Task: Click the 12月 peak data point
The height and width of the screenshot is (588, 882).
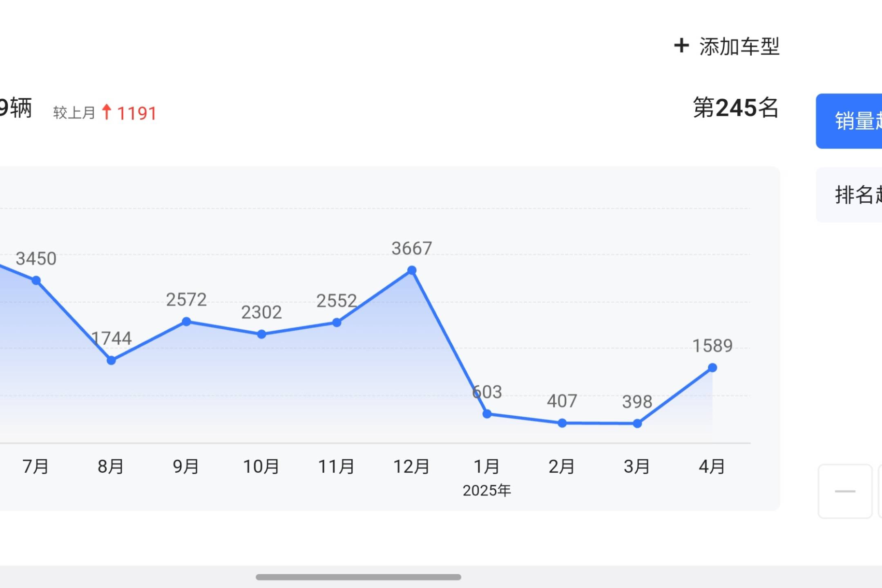Action: pyautogui.click(x=412, y=270)
